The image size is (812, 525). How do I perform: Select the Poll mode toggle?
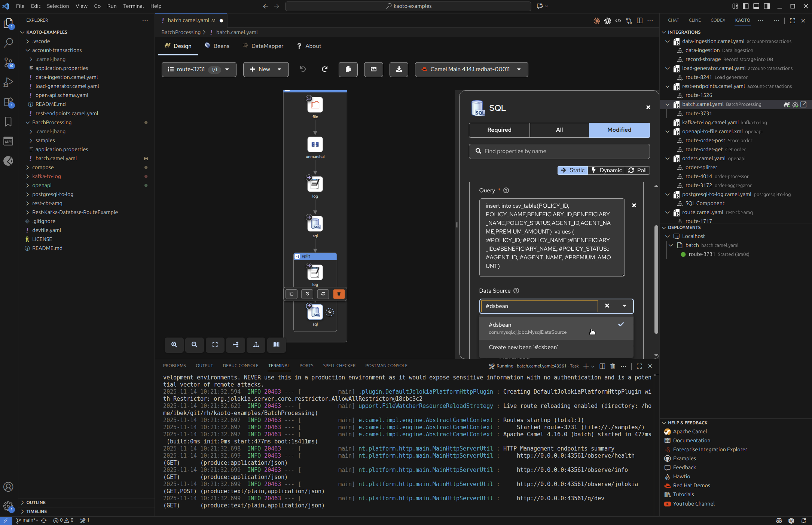tap(637, 170)
